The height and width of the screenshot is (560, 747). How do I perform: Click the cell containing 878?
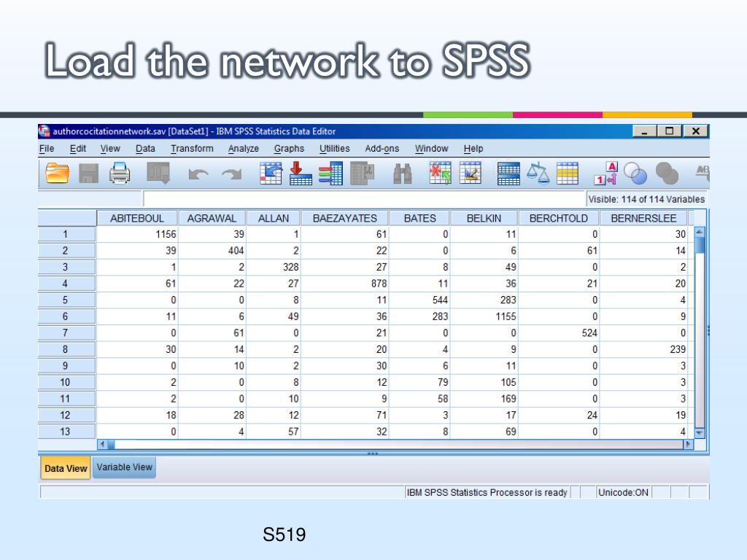coord(345,284)
